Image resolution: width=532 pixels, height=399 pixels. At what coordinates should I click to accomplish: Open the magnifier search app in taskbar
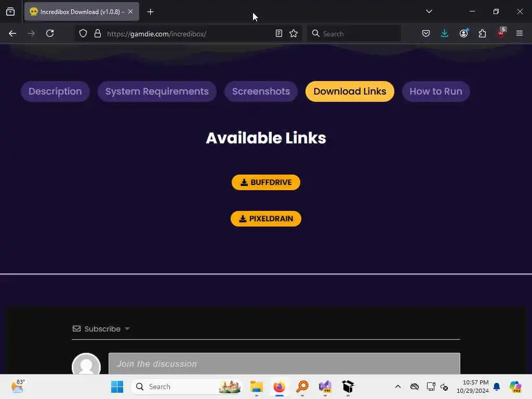click(x=302, y=387)
